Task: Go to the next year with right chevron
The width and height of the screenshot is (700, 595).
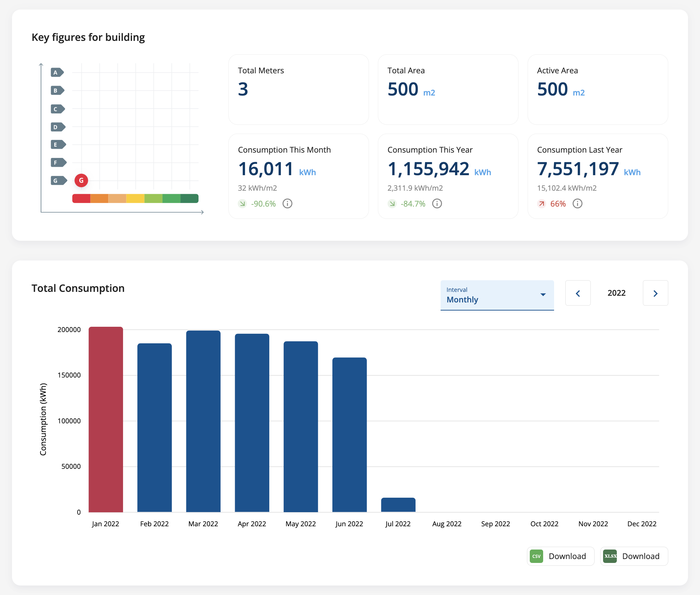Action: 656,293
